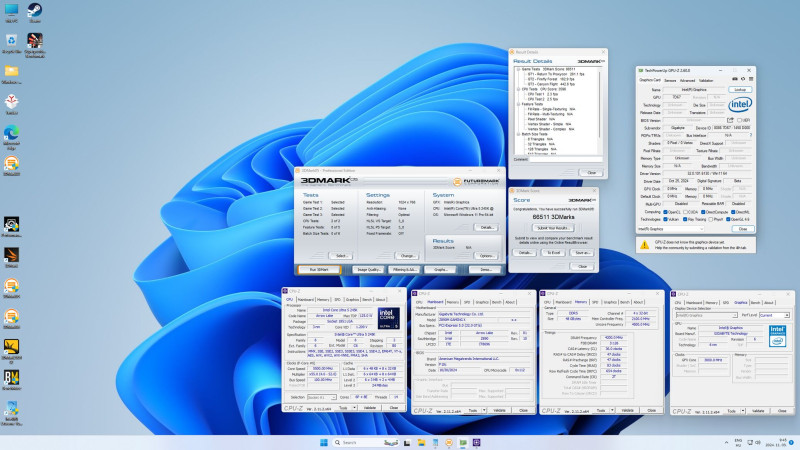Open the Windows Start button
This screenshot has width=800, height=450.
[x=323, y=442]
